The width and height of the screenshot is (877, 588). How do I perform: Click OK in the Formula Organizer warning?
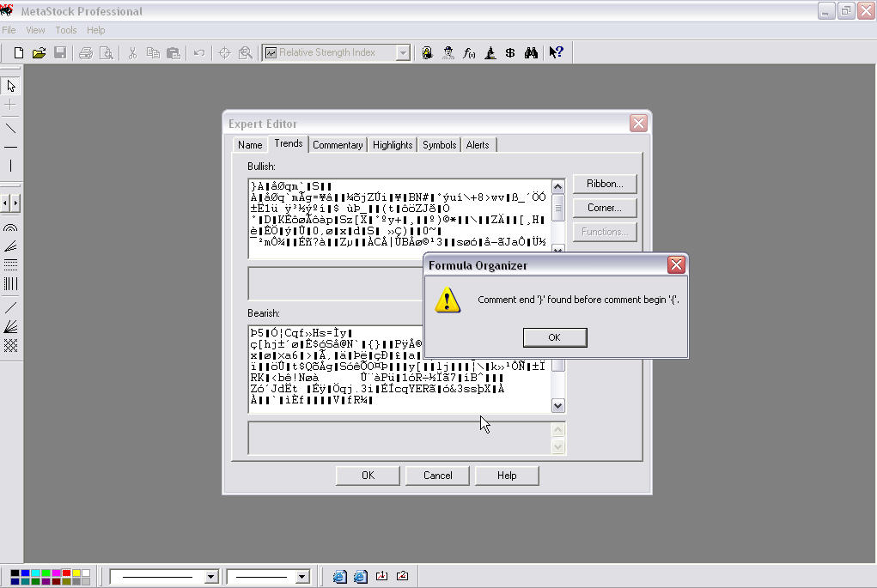(555, 337)
